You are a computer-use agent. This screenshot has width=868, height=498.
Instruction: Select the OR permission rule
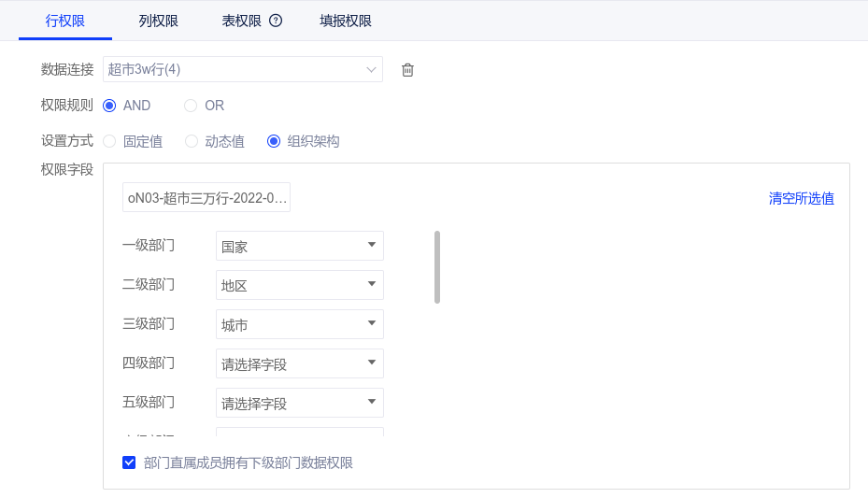pyautogui.click(x=191, y=106)
